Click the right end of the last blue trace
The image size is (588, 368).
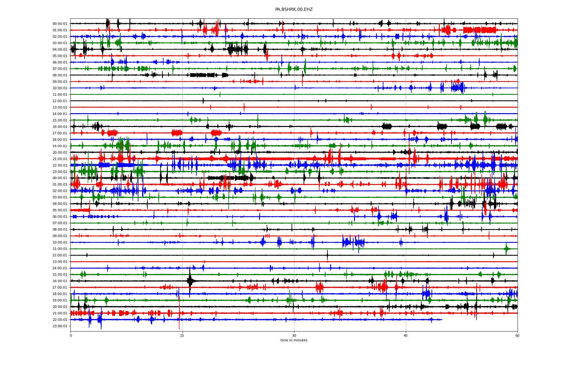click(442, 320)
